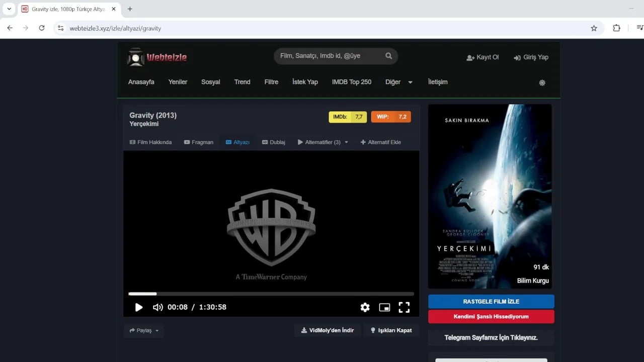Image resolution: width=644 pixels, height=362 pixels.
Task: Enable picture-in-picture mode
Action: click(x=384, y=307)
